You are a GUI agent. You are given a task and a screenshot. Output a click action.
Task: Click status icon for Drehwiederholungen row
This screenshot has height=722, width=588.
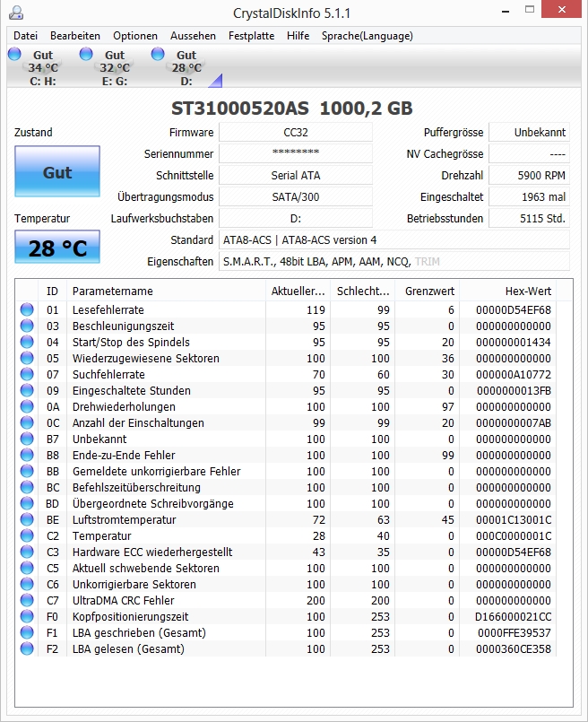27,406
